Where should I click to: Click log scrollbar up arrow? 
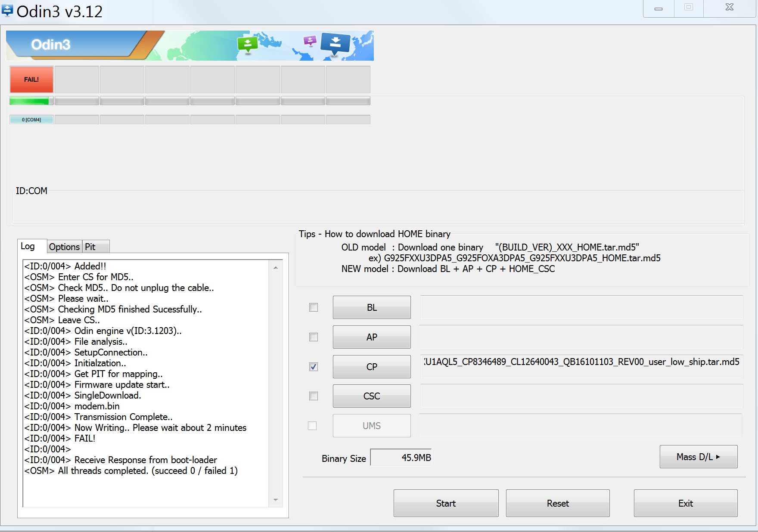276,268
